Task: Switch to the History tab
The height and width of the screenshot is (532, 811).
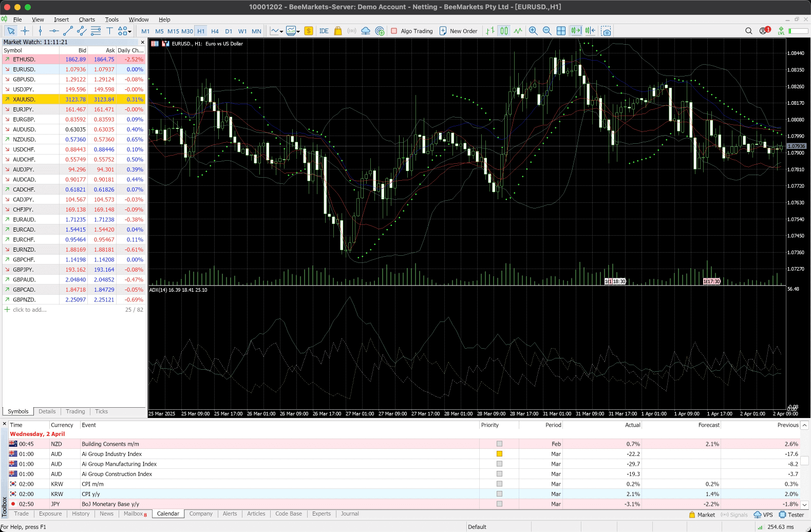Action: click(81, 514)
